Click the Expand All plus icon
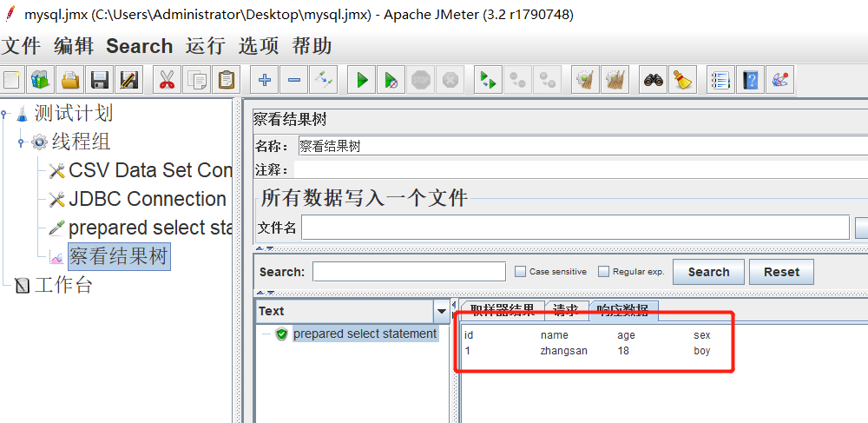This screenshot has height=423, width=868. point(264,80)
